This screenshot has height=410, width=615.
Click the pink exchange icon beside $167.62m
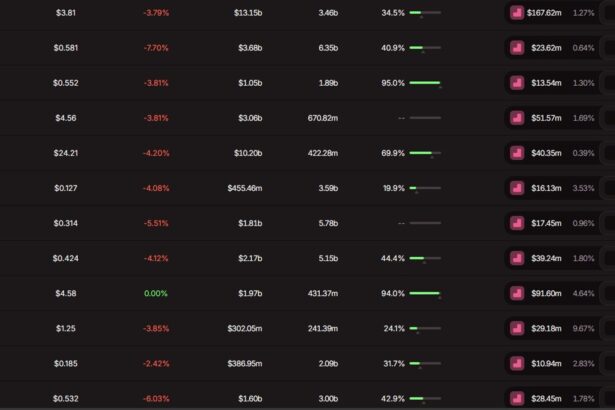[517, 13]
